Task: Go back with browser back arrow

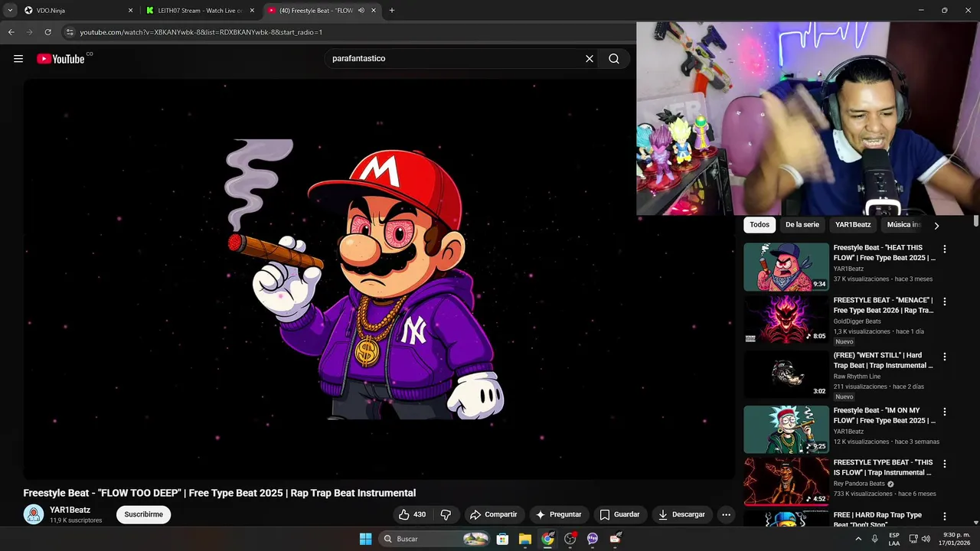Action: (11, 32)
